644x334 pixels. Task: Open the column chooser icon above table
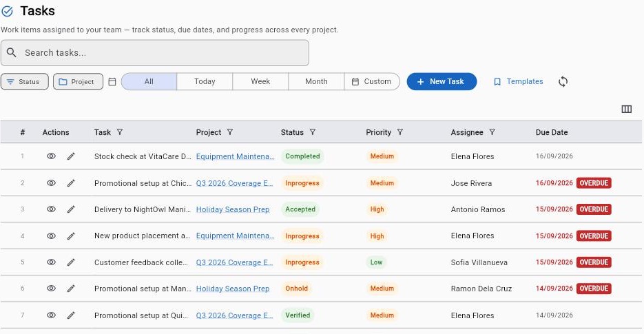pyautogui.click(x=626, y=109)
